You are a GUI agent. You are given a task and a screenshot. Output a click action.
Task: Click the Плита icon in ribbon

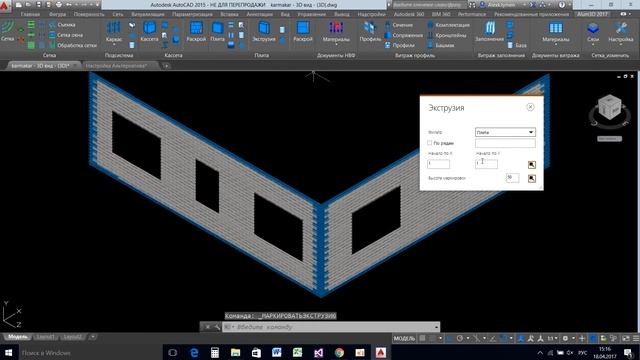point(217,28)
